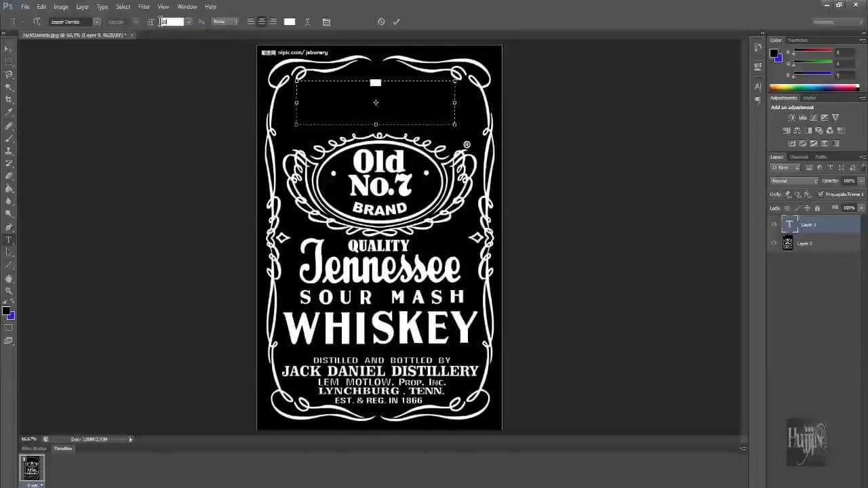Toggle the Character and Paragraph panels
The height and width of the screenshot is (488, 868).
[326, 22]
